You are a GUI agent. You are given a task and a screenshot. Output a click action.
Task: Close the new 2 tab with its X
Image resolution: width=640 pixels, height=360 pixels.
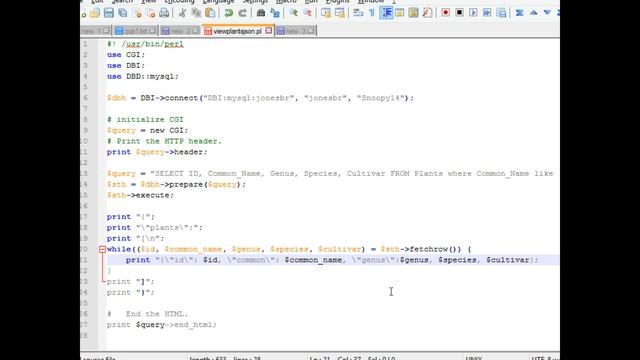(196, 31)
